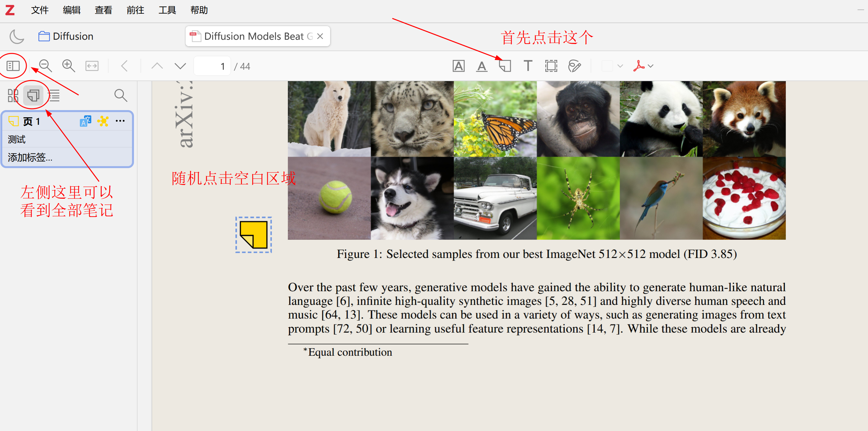Open the 帮助 menu

[199, 10]
